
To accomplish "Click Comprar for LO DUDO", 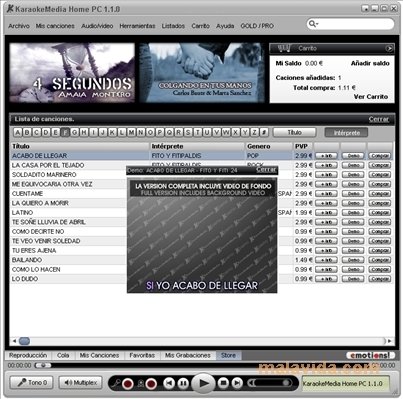I will tap(379, 279).
